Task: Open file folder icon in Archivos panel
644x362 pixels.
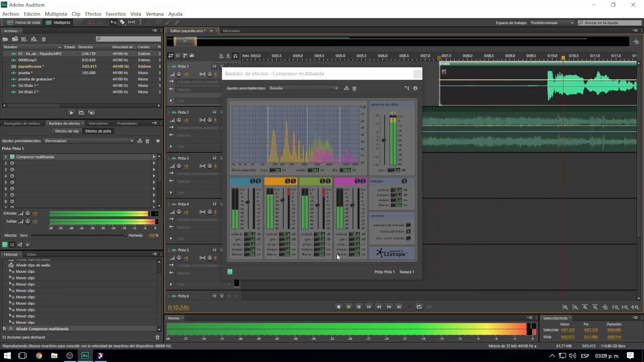Action: coord(6,39)
